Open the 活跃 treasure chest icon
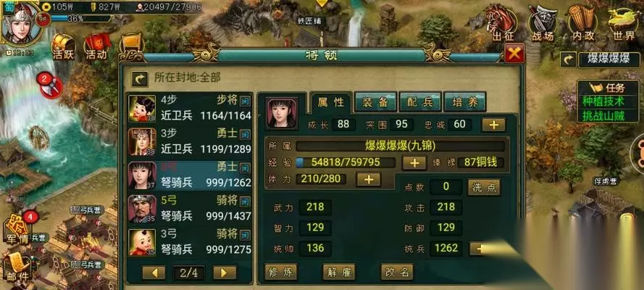The image size is (644, 290). click(63, 47)
